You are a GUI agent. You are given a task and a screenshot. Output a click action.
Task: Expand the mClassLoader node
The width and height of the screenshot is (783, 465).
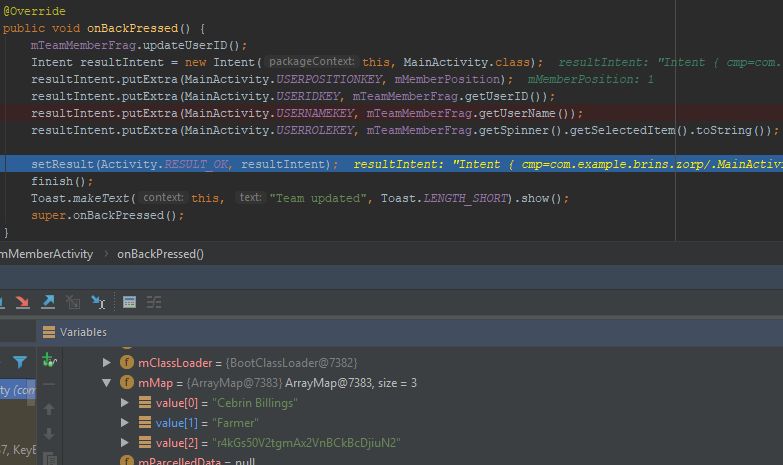[x=106, y=362]
